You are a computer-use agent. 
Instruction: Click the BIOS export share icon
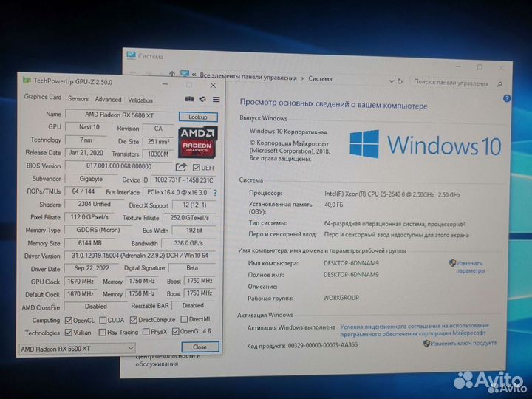click(x=182, y=166)
